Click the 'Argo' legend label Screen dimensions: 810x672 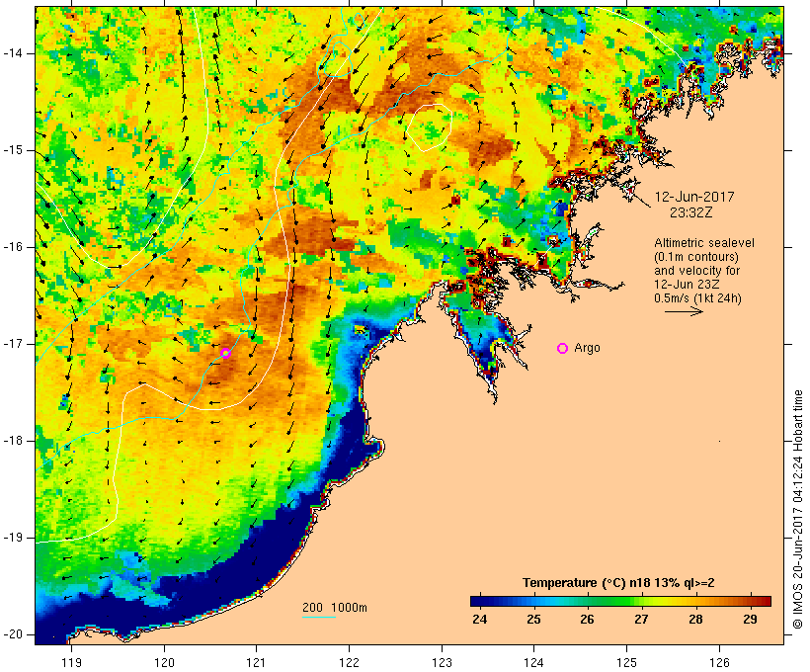(x=587, y=348)
